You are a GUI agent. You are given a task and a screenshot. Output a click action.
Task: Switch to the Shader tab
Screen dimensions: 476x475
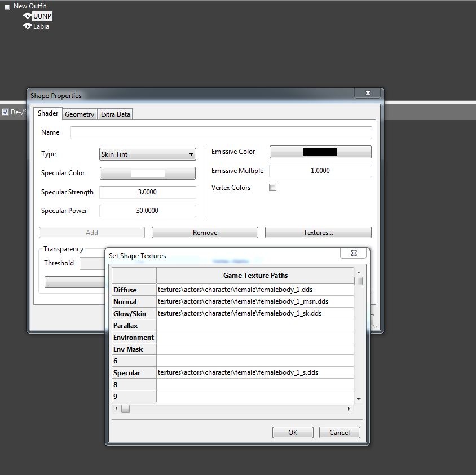48,113
